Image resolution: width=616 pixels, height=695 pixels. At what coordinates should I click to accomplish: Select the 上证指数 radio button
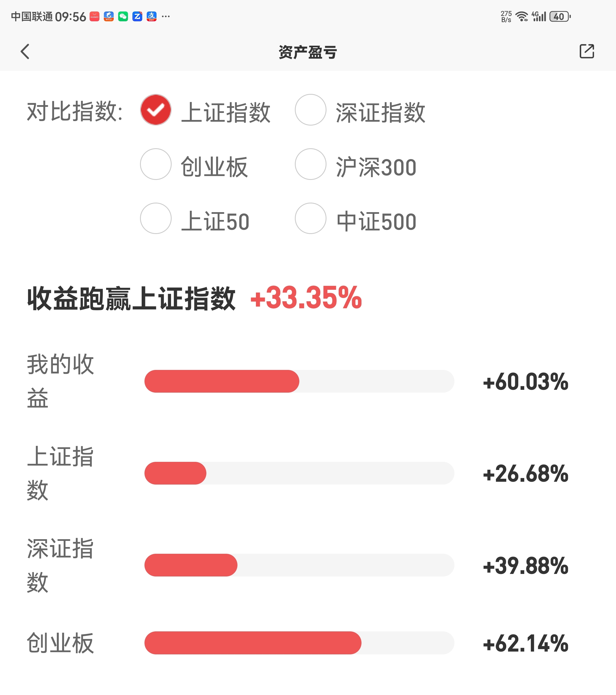coord(156,110)
